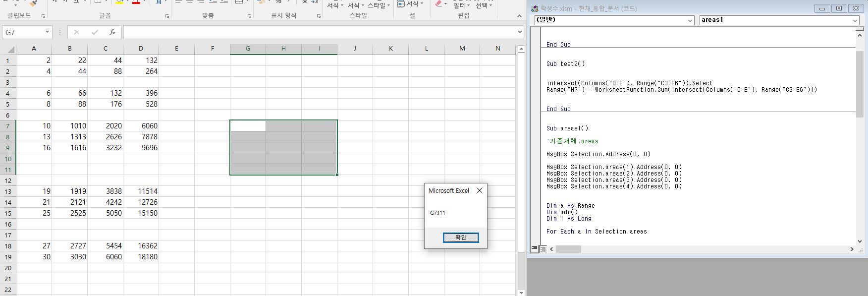This screenshot has height=296, width=868.
Task: Open the areas1 procedure dropdown
Action: (x=855, y=20)
